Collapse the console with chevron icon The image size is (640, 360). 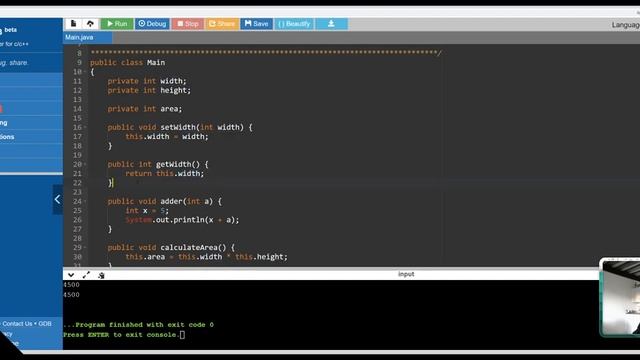tap(71, 275)
